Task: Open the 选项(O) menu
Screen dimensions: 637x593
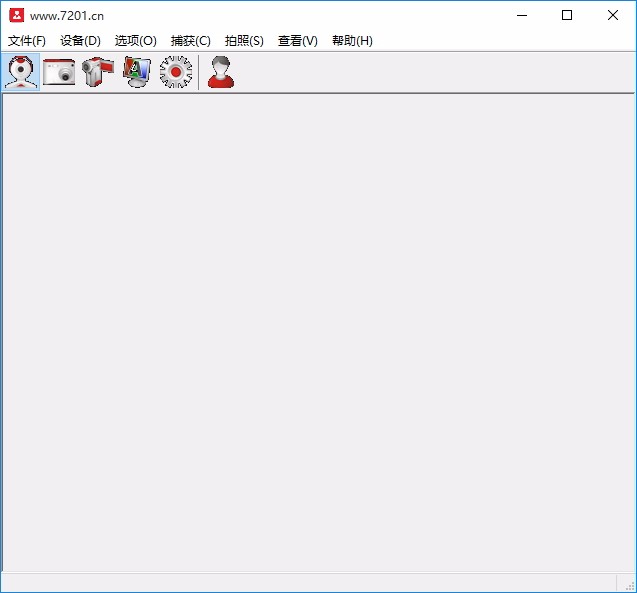Action: 136,41
